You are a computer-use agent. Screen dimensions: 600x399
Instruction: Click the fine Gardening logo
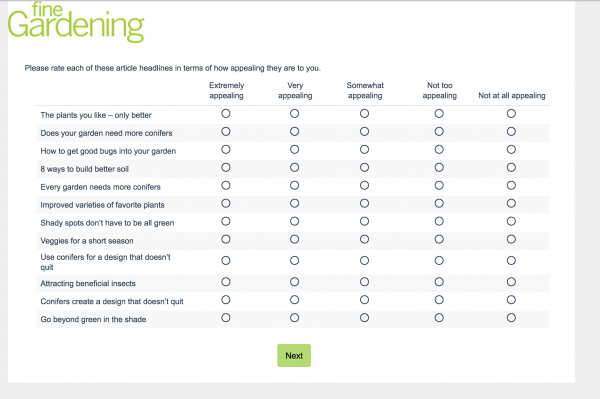click(76, 22)
